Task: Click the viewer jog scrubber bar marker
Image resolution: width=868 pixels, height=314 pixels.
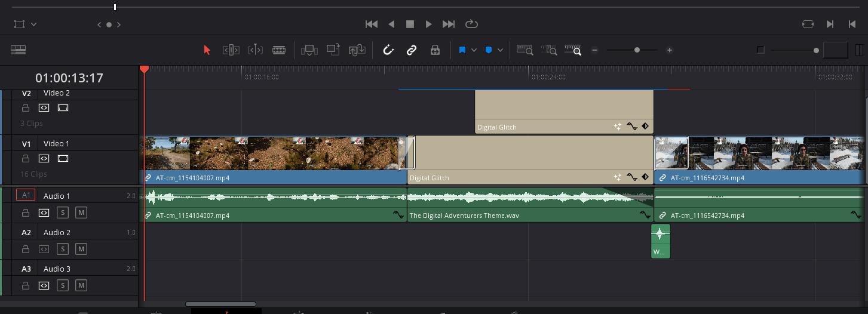Action: pos(115,7)
